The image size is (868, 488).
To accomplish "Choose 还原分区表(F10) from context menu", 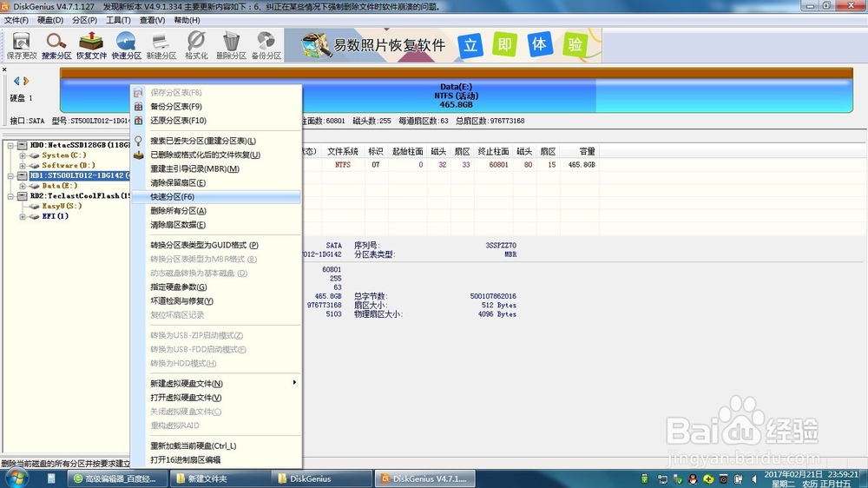I will click(x=216, y=120).
